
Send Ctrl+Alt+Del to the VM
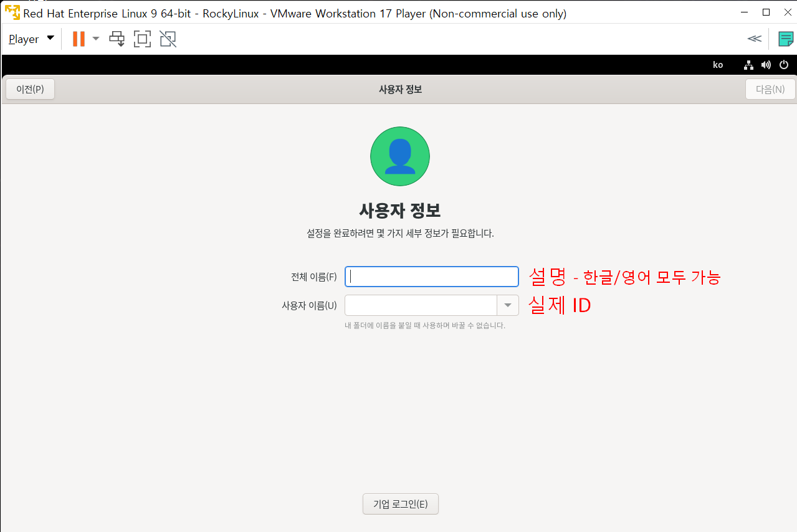(117, 39)
